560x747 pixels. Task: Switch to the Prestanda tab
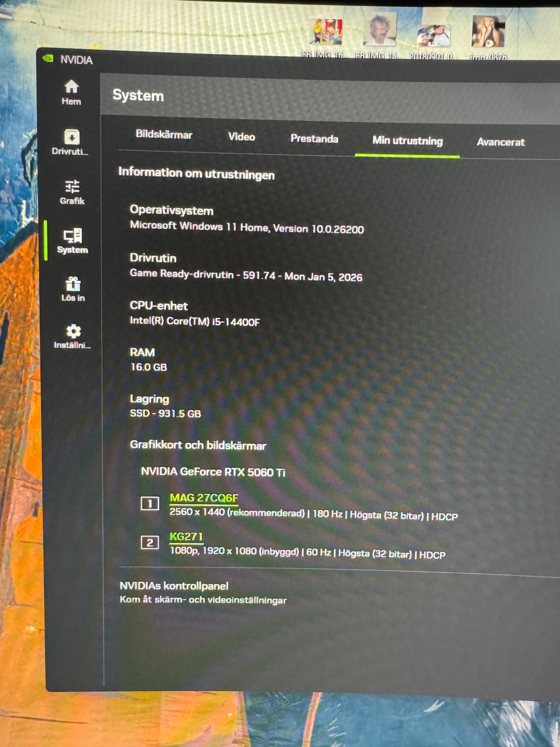point(314,139)
